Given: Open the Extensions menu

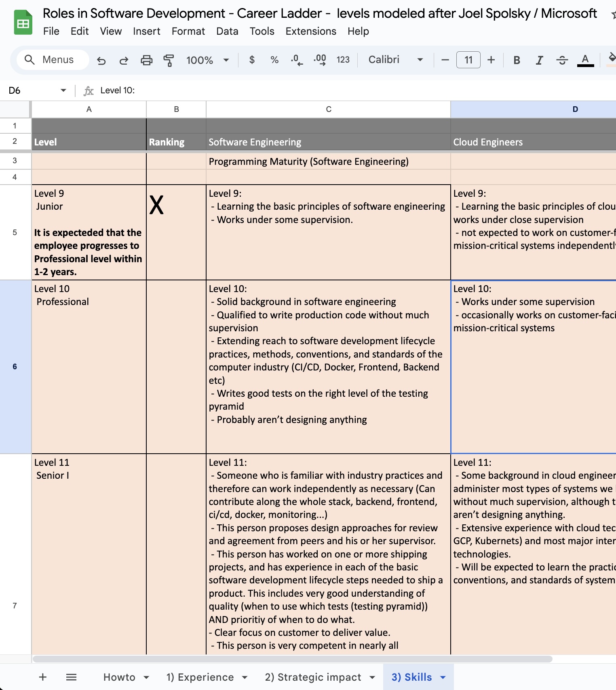Looking at the screenshot, I should tap(311, 31).
